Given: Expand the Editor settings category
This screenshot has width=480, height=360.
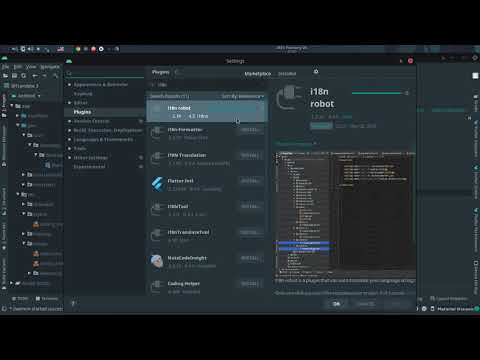Looking at the screenshot, I should 69,103.
